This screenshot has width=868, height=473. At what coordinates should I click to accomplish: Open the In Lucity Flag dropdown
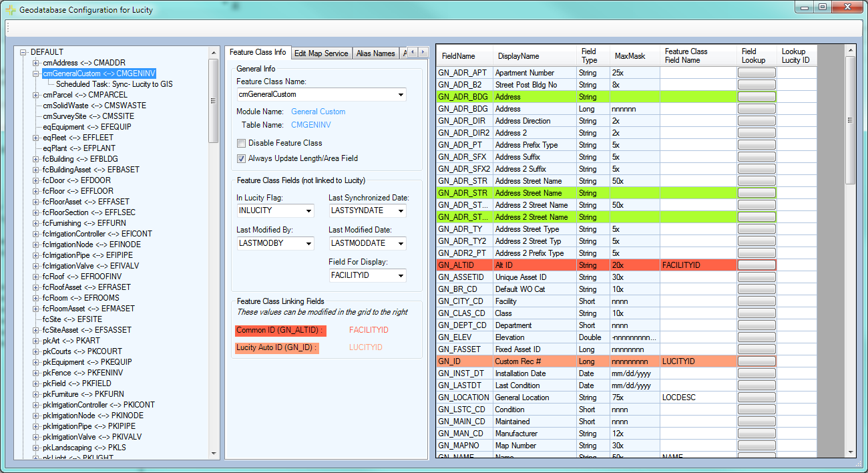click(308, 211)
